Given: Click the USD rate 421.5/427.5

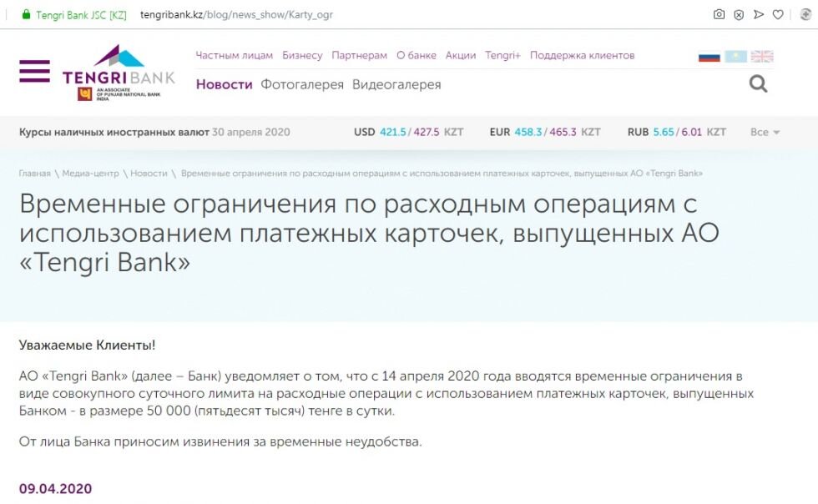Looking at the screenshot, I should coord(409,132).
